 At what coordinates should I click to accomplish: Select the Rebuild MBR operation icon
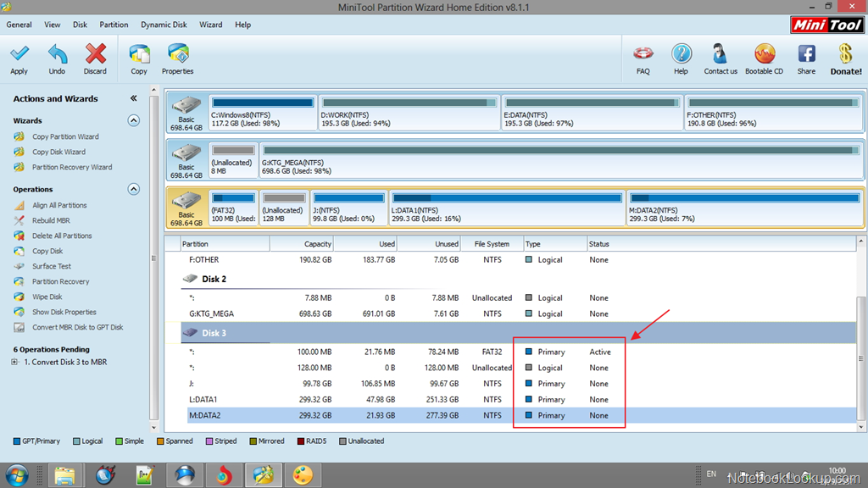20,220
